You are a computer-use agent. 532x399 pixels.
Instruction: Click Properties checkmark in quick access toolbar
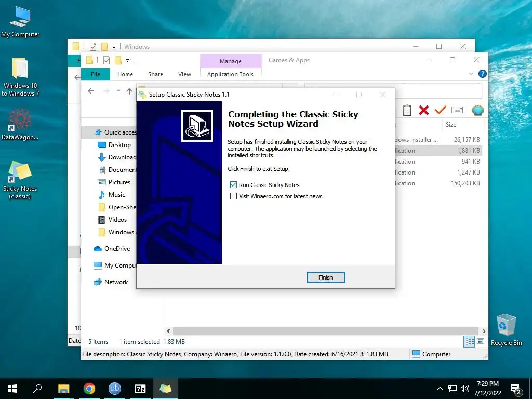pos(107,60)
